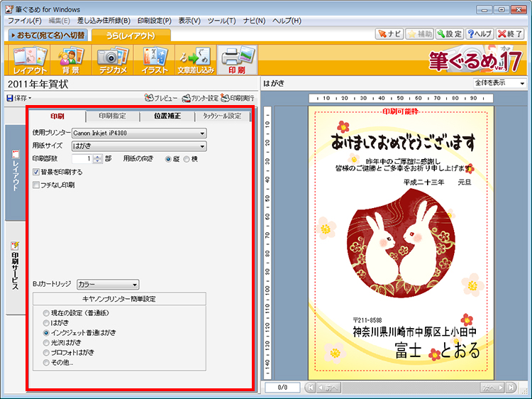Image resolution: width=532 pixels, height=399 pixels.
Task: Click the 印刷部数 copies number field
Action: click(82, 159)
